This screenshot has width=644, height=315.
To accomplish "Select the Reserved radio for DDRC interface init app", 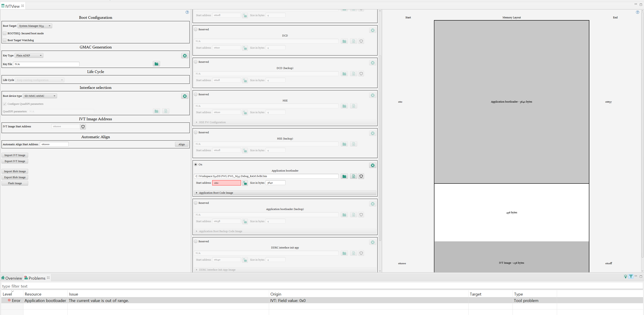I will pyautogui.click(x=195, y=241).
